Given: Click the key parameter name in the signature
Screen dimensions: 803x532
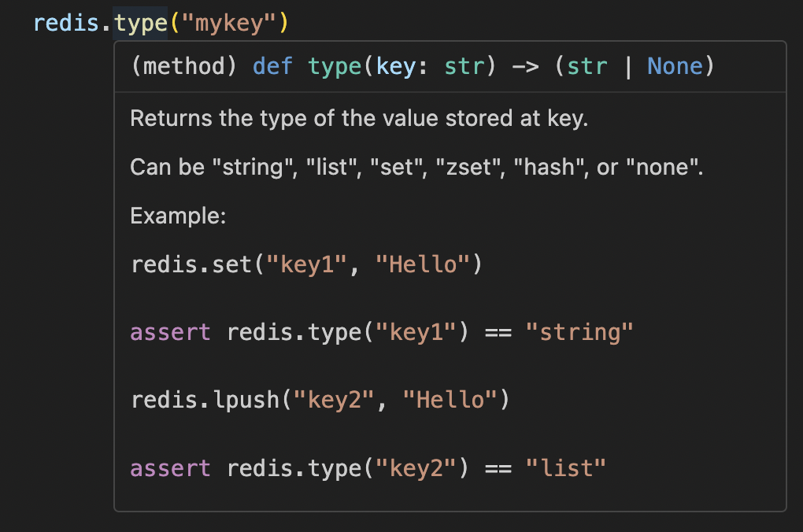Looking at the screenshot, I should click(394, 66).
